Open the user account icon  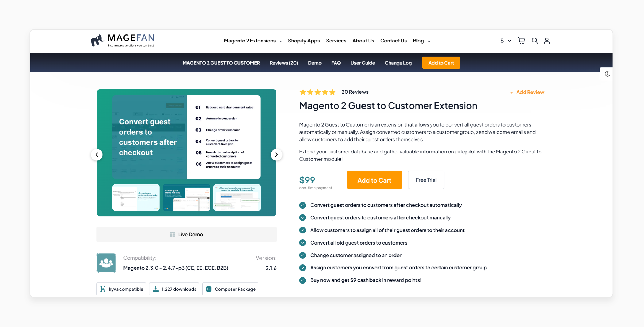pyautogui.click(x=547, y=41)
